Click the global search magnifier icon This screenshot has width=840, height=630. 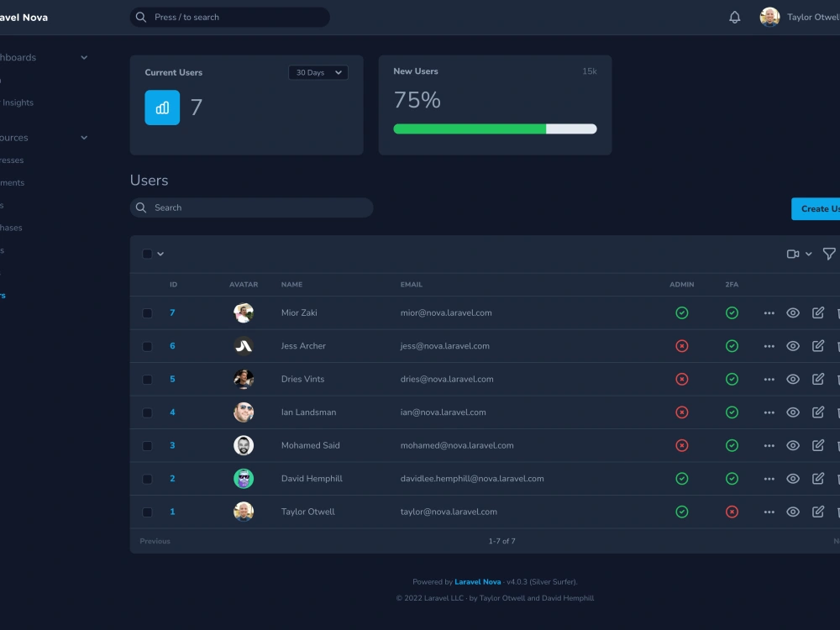pyautogui.click(x=141, y=17)
